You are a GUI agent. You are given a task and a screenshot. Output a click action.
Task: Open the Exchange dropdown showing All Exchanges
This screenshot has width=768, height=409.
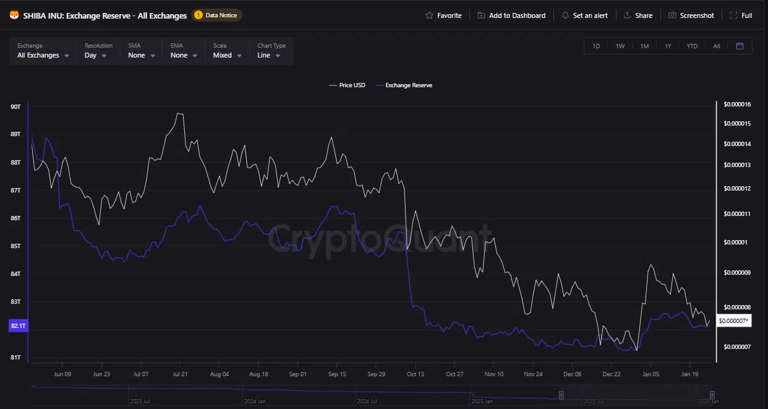click(43, 51)
